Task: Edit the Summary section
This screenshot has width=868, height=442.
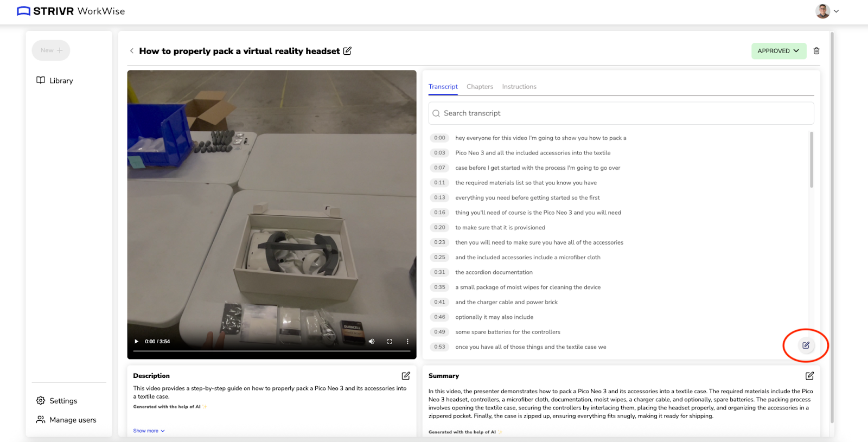Action: click(809, 376)
